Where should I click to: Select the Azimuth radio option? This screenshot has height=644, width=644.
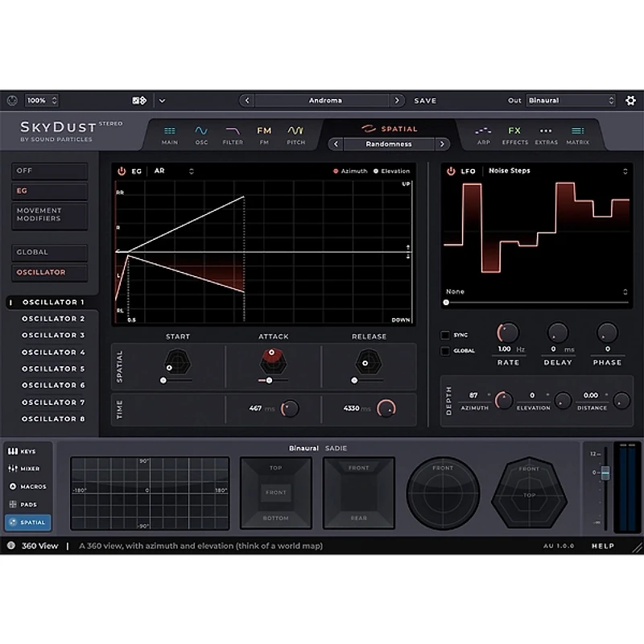336,171
